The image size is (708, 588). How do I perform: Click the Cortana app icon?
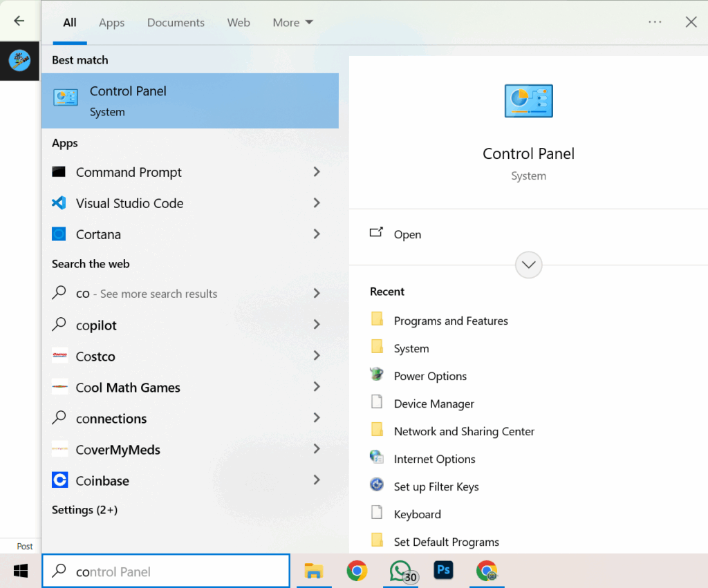59,234
